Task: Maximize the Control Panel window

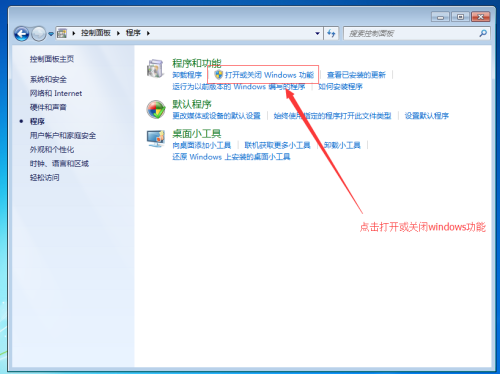Action: click(460, 17)
